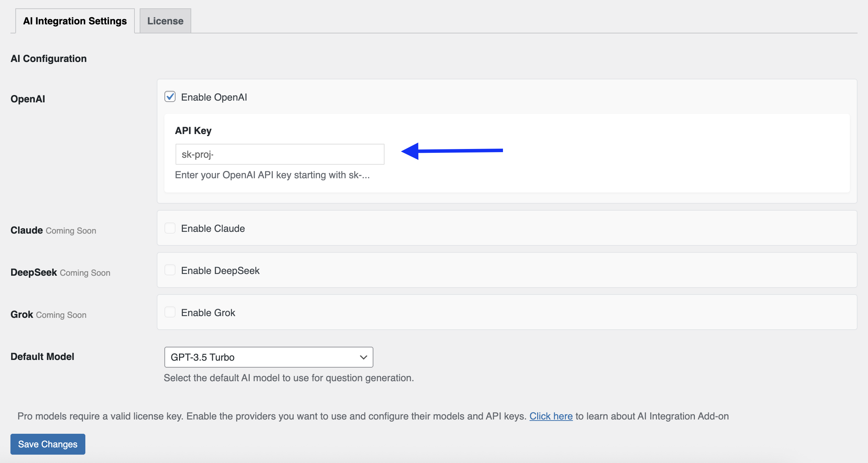868x463 pixels.
Task: Click the 'Enable DeepSeek' label text
Action: [220, 270]
